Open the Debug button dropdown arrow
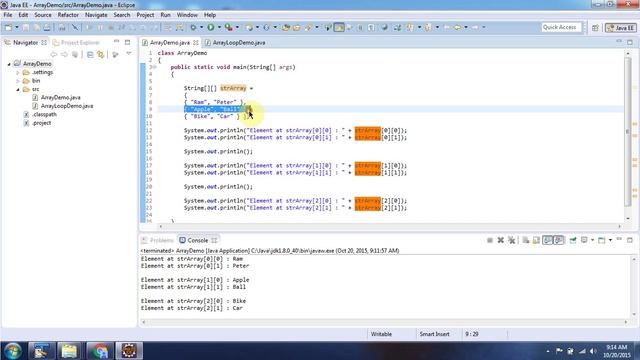Viewport: 640px width, 360px height. tap(201, 27)
